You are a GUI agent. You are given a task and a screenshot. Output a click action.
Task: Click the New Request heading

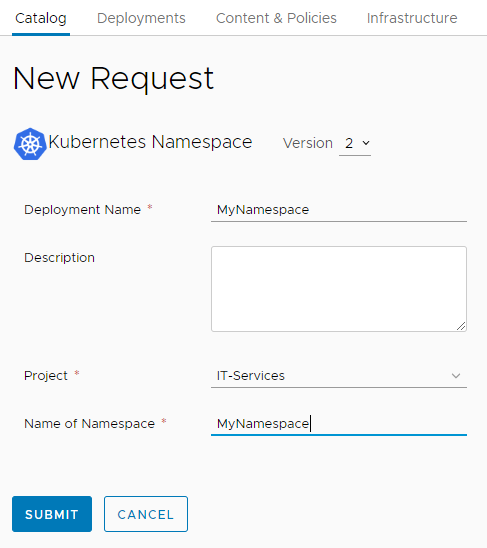(113, 79)
